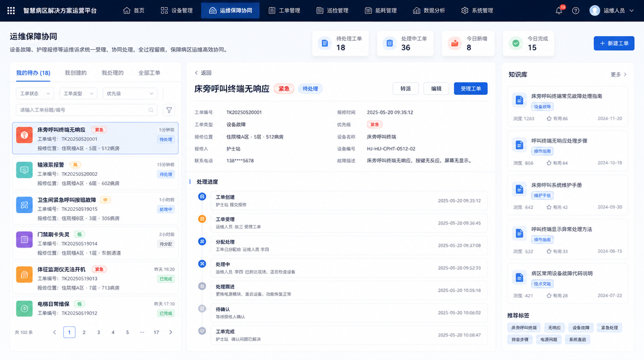
Task: Click the advanced filter funnel icon
Action: pos(169,110)
